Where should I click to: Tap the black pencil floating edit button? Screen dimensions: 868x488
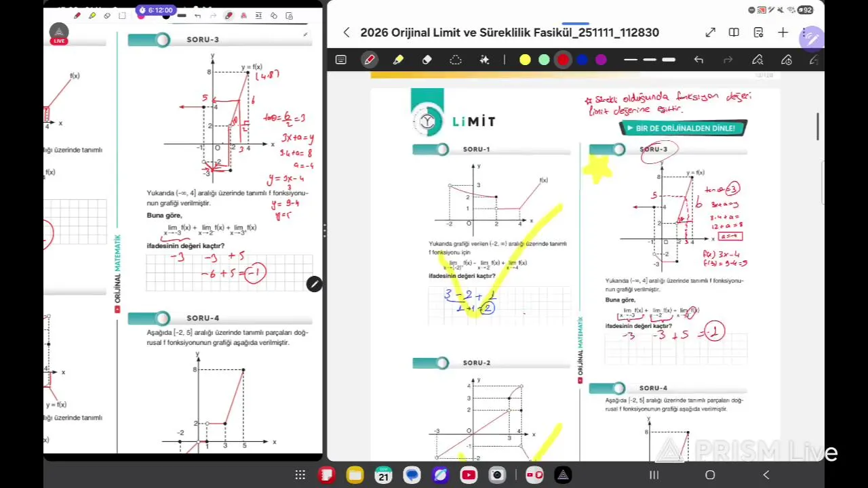[314, 285]
